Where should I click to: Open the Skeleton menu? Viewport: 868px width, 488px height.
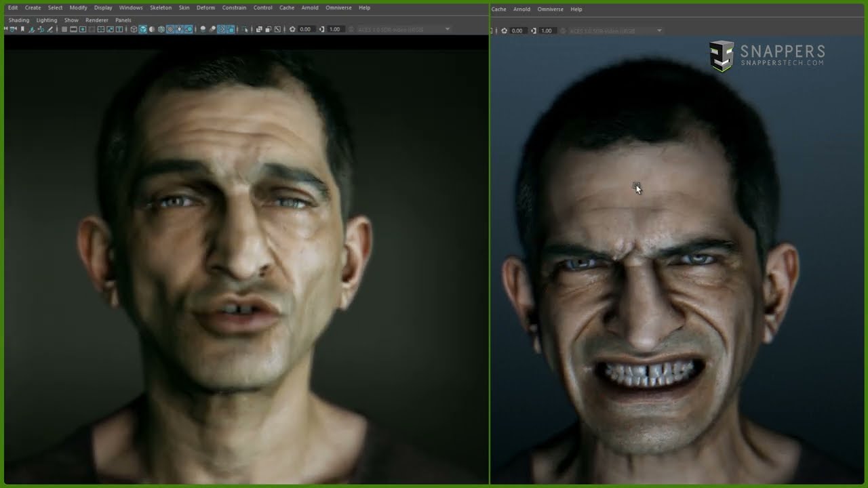point(161,8)
